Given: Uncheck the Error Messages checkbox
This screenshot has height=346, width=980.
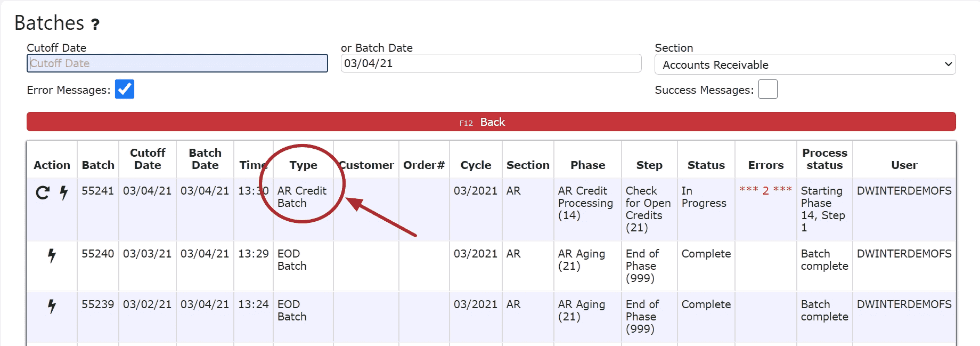Looking at the screenshot, I should pyautogui.click(x=125, y=89).
